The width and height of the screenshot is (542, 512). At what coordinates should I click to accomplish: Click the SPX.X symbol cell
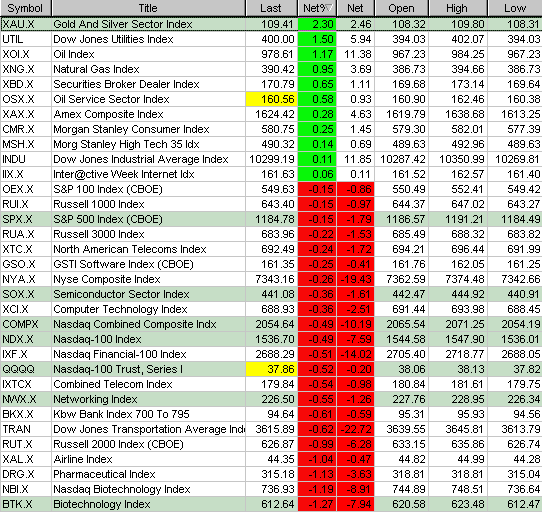[26, 219]
